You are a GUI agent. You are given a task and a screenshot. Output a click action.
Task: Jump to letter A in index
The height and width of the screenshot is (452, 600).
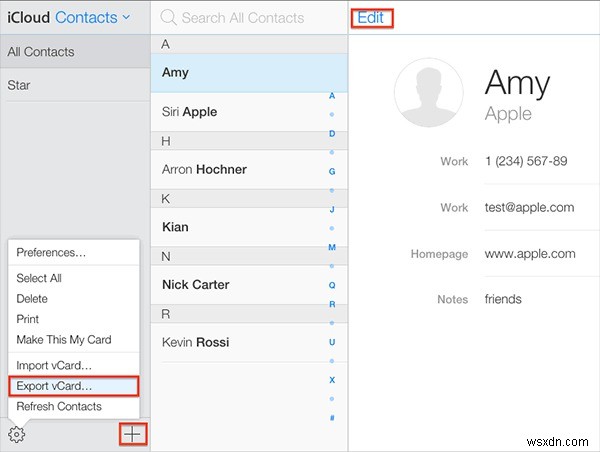(x=332, y=96)
